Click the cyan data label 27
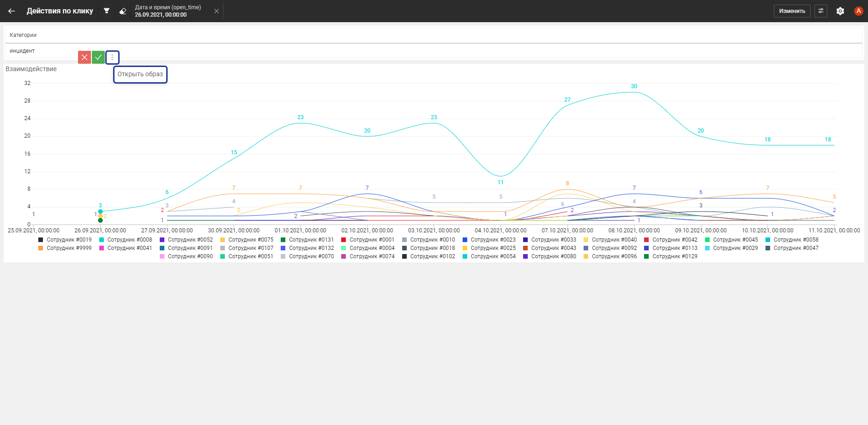 pyautogui.click(x=567, y=100)
